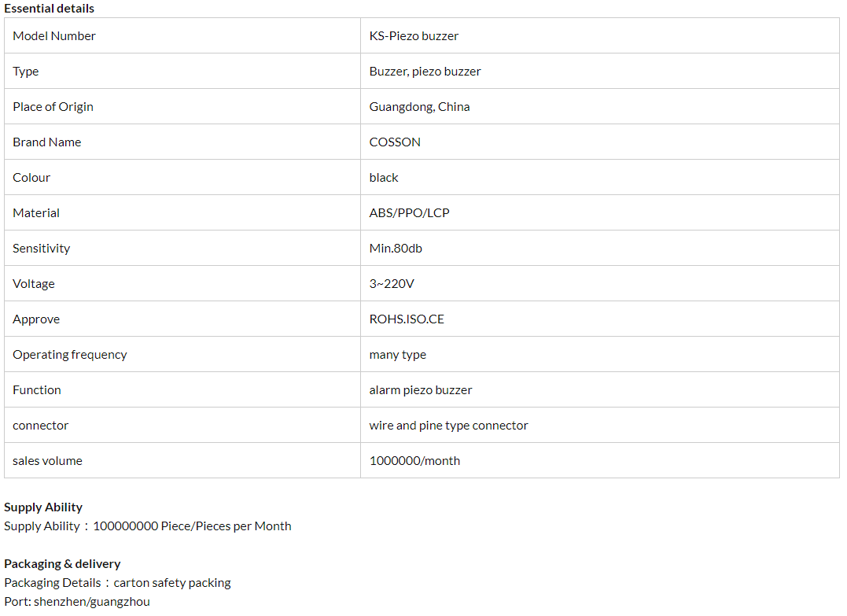Select the ROHS.ISO.CE approve value
The width and height of the screenshot is (847, 616).
[x=407, y=319]
